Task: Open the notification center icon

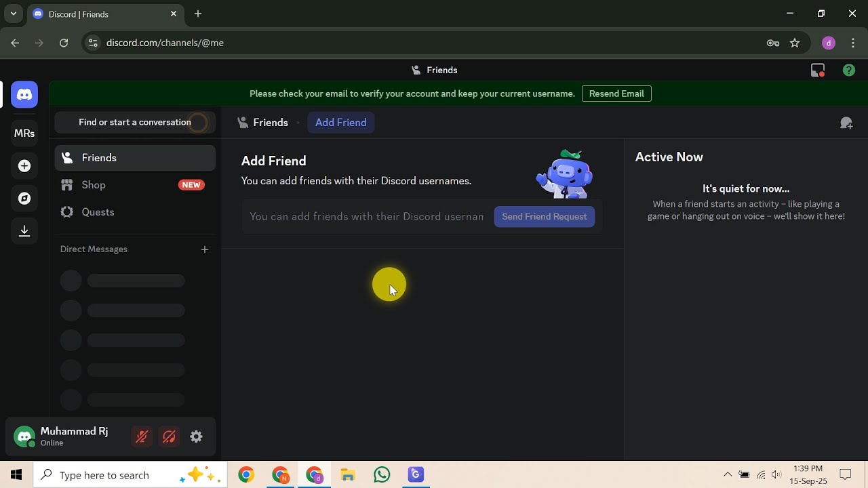Action: [x=846, y=475]
